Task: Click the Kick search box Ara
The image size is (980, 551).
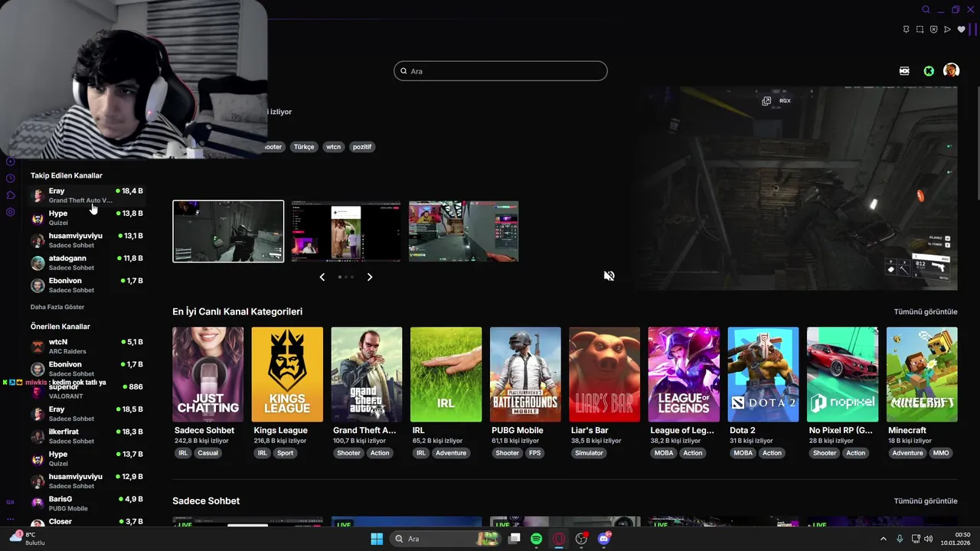Action: 501,71
